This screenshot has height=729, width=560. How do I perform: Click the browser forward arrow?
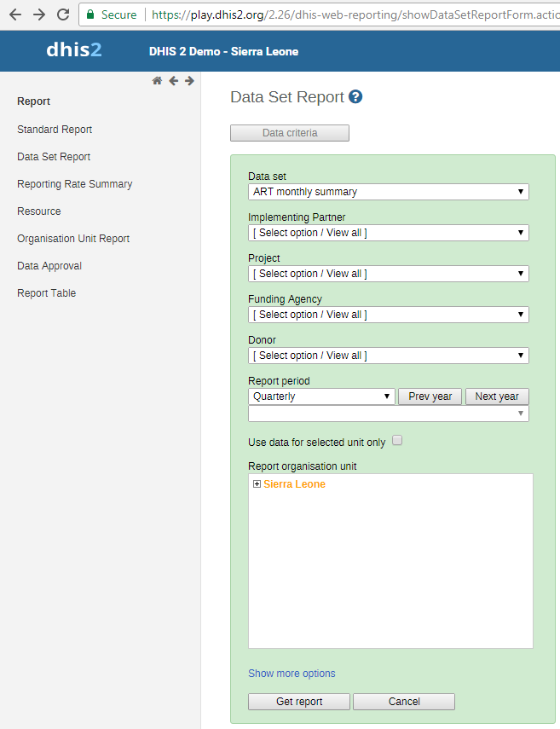click(x=38, y=14)
